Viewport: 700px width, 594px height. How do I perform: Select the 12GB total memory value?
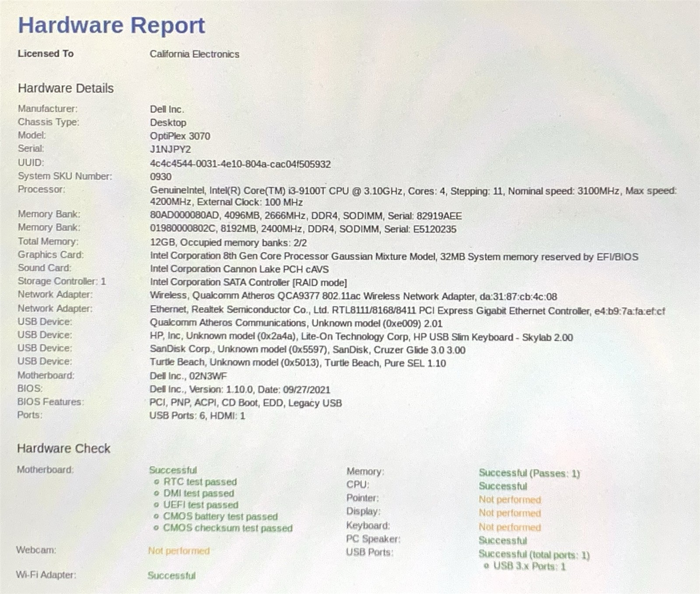228,243
